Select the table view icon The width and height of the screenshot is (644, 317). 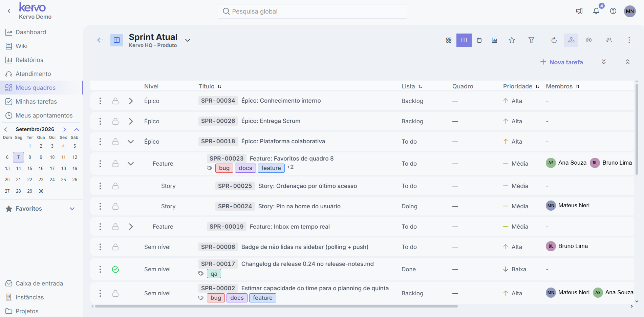click(464, 40)
